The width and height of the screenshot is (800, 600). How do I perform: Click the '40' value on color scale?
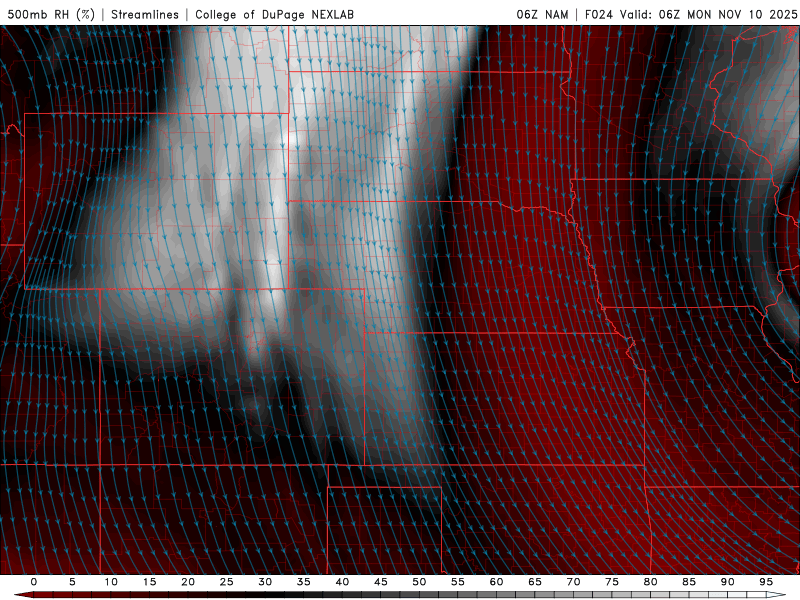(342, 582)
